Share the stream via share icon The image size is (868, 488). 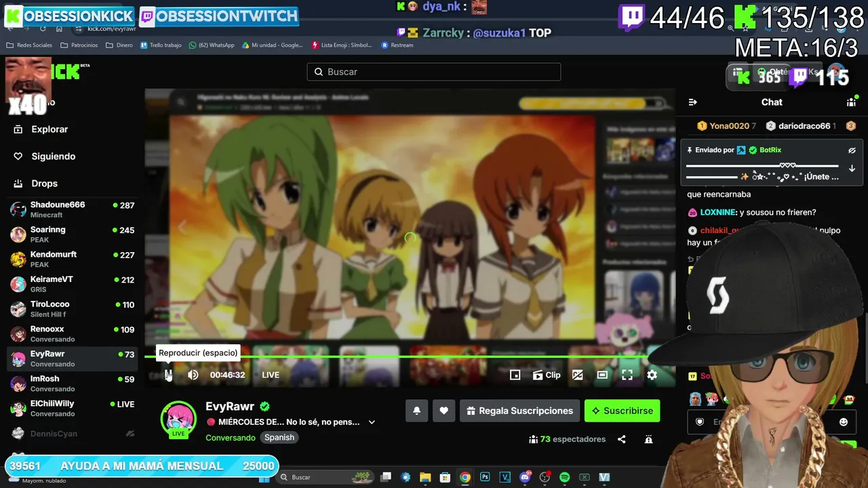pos(622,439)
